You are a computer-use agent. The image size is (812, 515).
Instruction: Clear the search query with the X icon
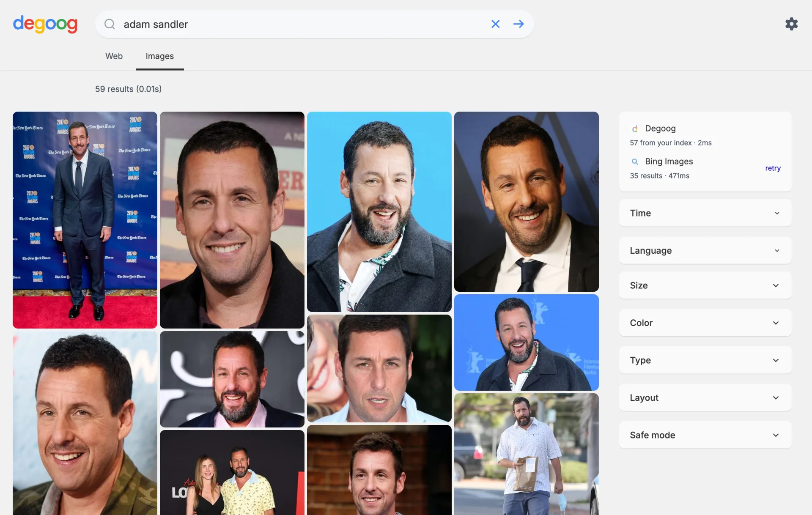(495, 24)
